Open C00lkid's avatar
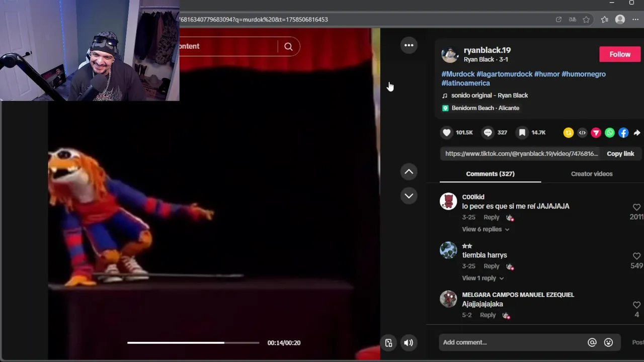Viewport: 644px width, 362px height. (448, 202)
